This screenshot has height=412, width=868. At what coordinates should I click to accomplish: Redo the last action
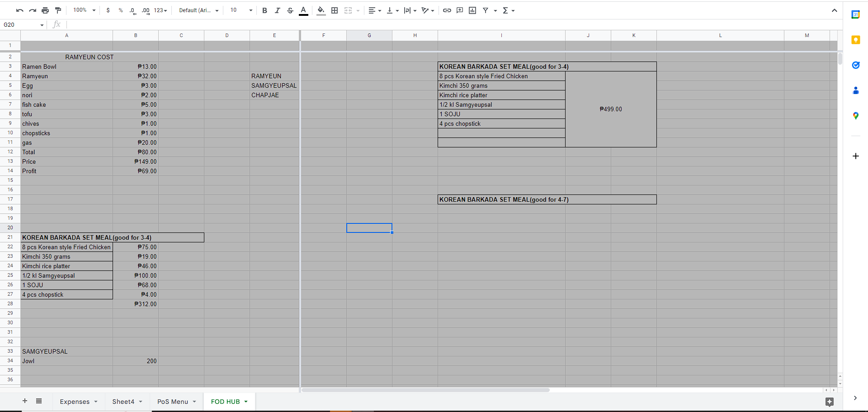pos(32,10)
